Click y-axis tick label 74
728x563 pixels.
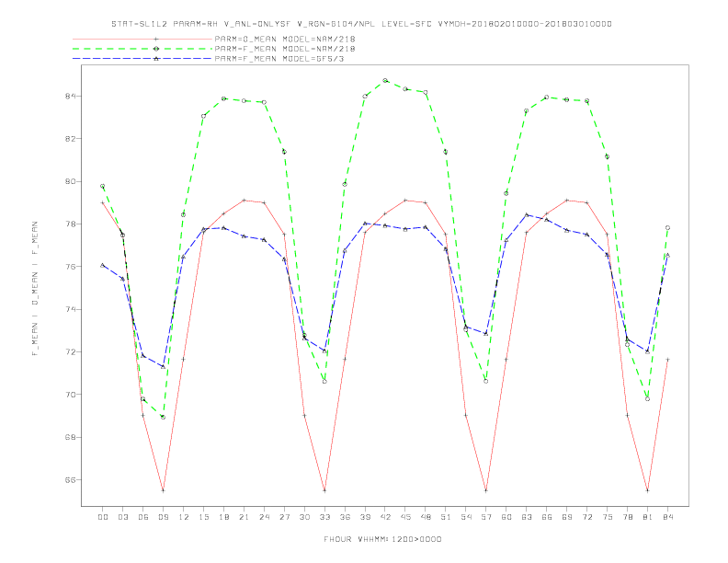click(70, 309)
